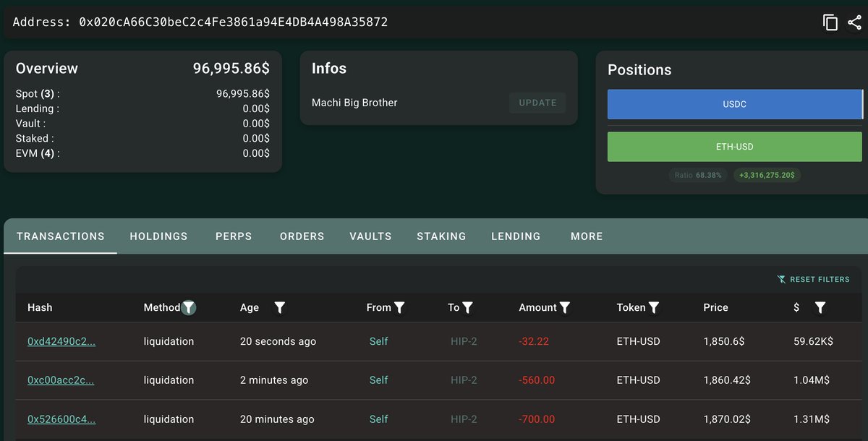Switch to the ORDERS tab
This screenshot has width=868, height=441.
pyautogui.click(x=302, y=236)
